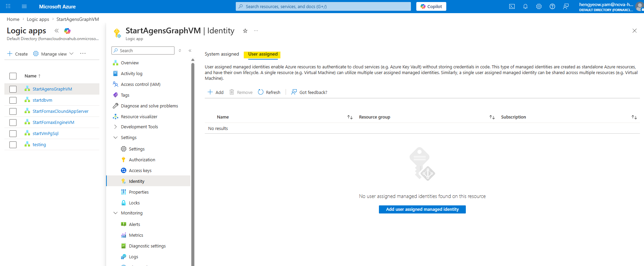Click the global search resources field
Screen dimensions: 644x266
[323, 6]
